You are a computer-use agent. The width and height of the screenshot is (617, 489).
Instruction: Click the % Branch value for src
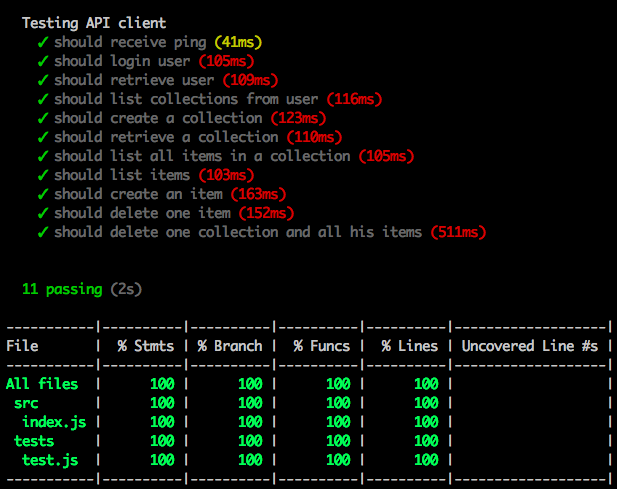click(250, 403)
